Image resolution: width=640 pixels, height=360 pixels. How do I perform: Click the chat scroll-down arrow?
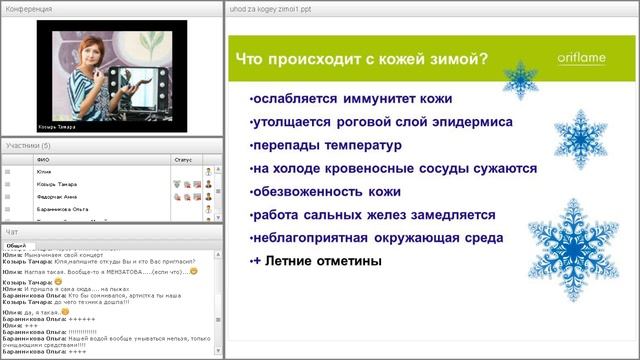218,350
